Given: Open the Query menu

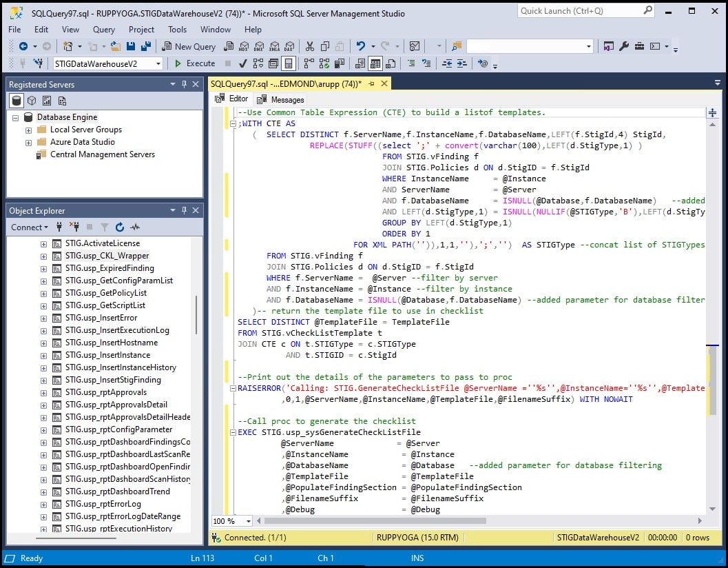Looking at the screenshot, I should 104,30.
